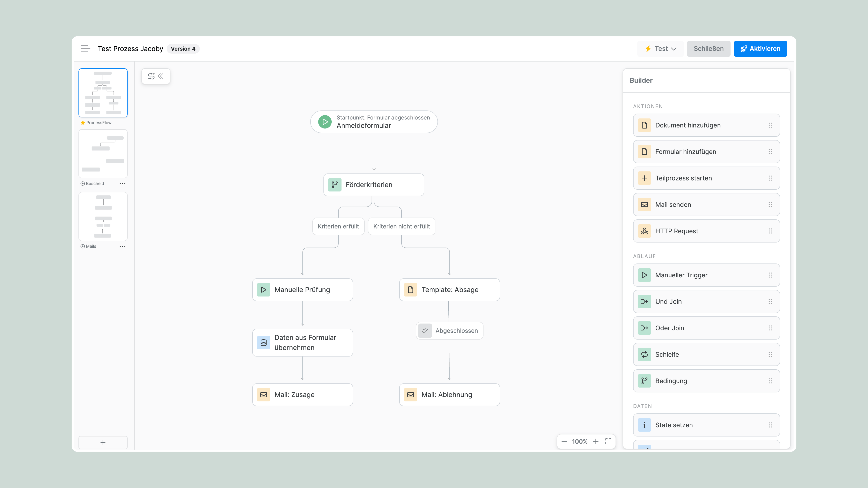Click the Schleife loop icon

tap(644, 354)
